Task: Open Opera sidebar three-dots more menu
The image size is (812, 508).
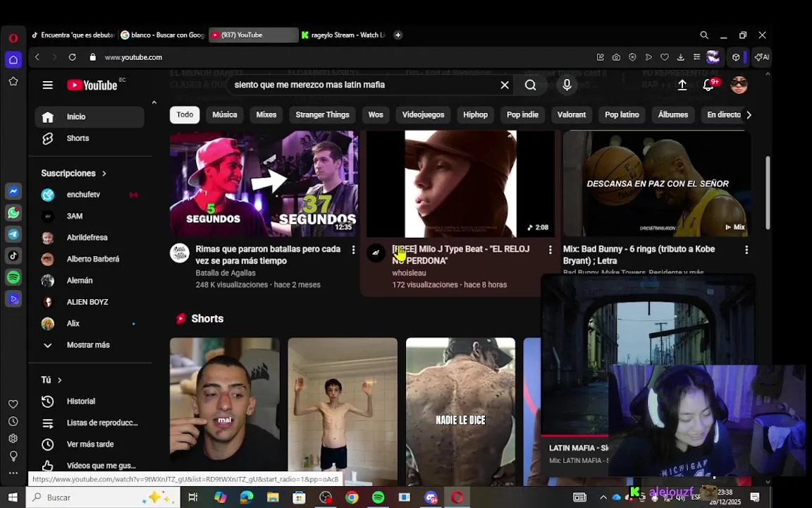Action: [x=13, y=473]
